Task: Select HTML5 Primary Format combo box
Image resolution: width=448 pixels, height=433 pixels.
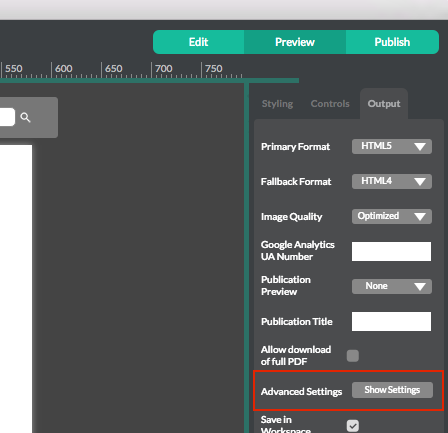Action: (x=392, y=147)
